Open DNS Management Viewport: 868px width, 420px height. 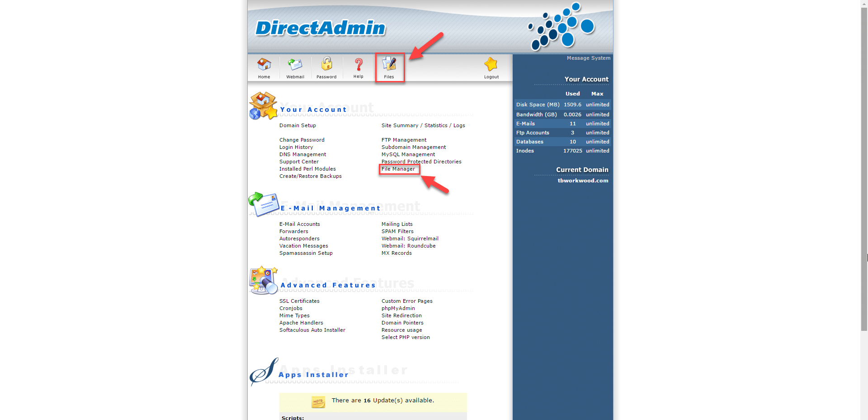302,154
